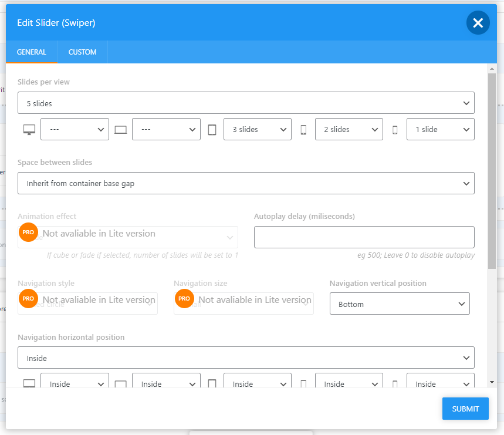Click the 'Space between slides' label

(55, 163)
